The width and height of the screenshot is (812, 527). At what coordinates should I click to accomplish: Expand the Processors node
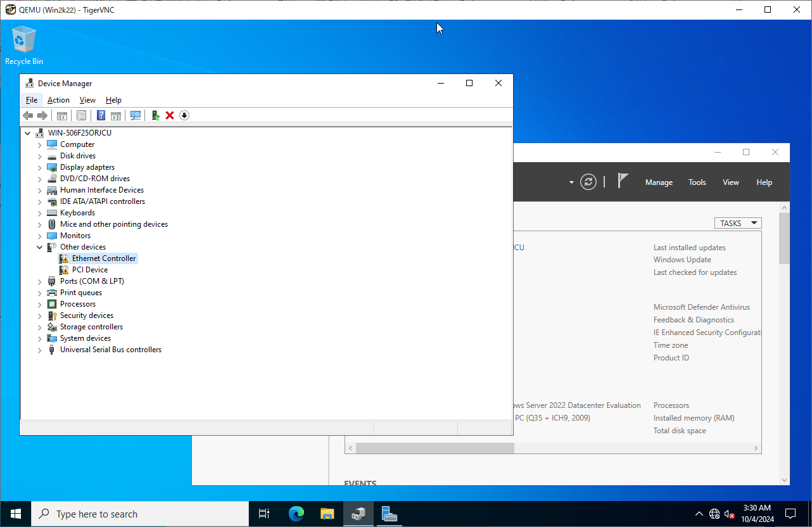pyautogui.click(x=40, y=304)
